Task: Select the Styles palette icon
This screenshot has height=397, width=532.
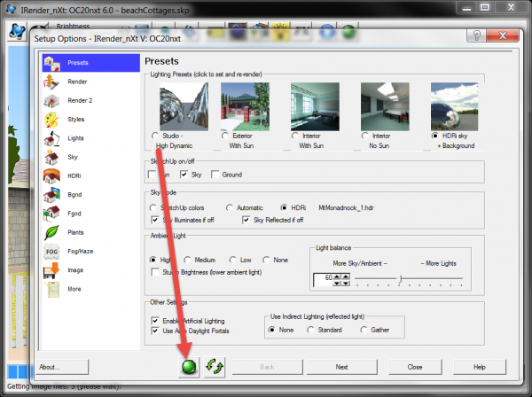Action: click(51, 119)
